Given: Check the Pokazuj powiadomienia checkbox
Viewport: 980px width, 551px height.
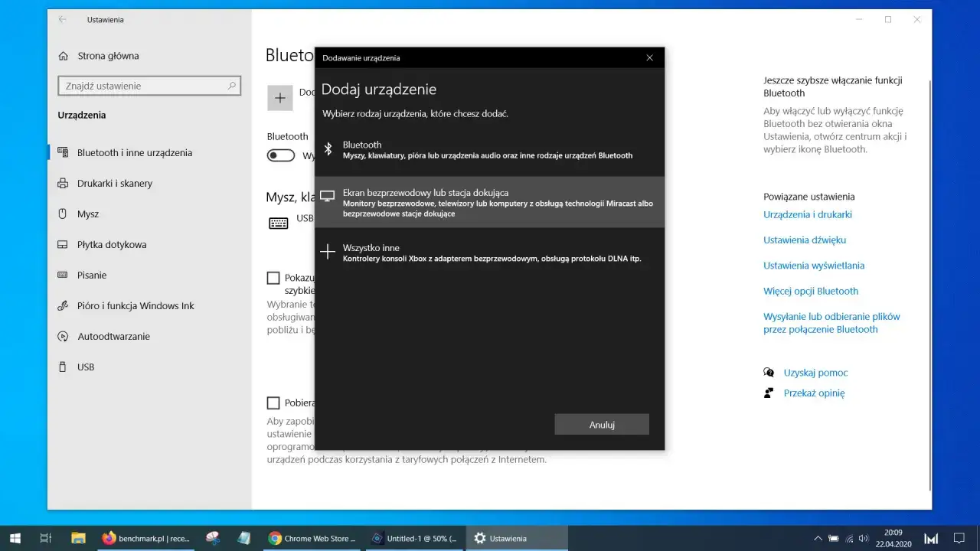Looking at the screenshot, I should tap(273, 277).
